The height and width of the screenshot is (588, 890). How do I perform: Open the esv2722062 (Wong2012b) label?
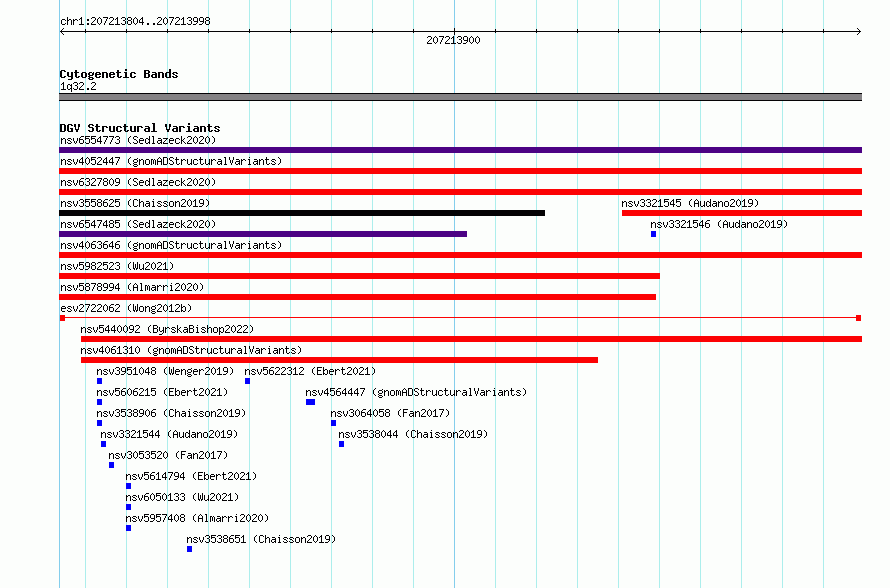126,308
